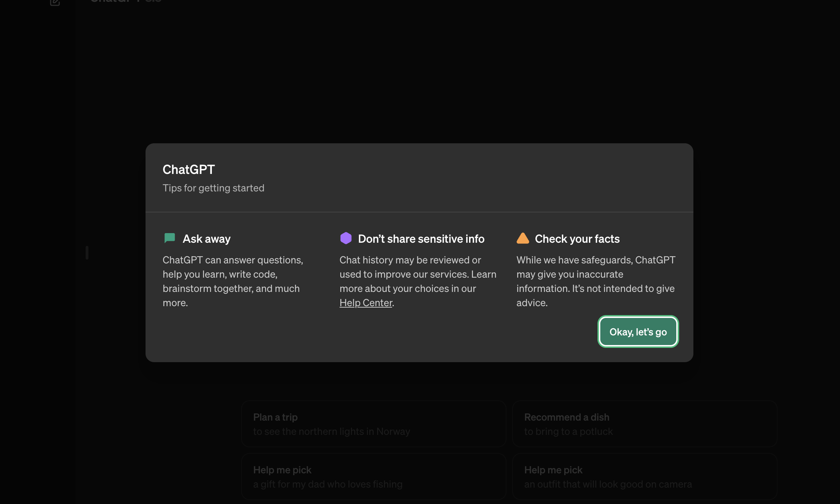Click the ChatGPT dialog title
The height and width of the screenshot is (504, 840).
pyautogui.click(x=189, y=169)
